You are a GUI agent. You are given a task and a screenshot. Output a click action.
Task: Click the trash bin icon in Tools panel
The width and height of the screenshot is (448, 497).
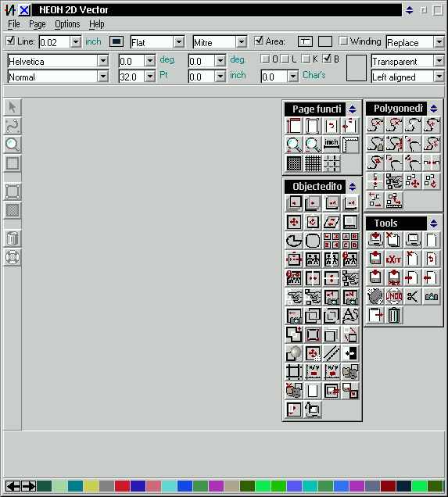point(394,316)
